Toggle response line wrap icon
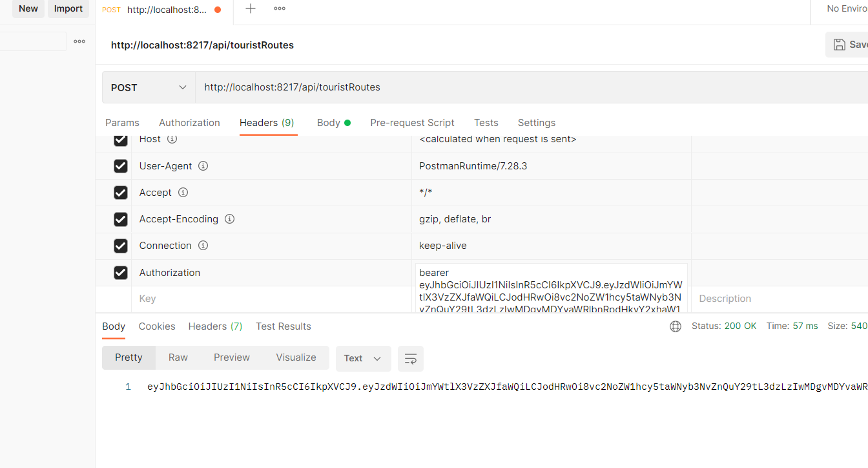The image size is (868, 468). point(411,358)
